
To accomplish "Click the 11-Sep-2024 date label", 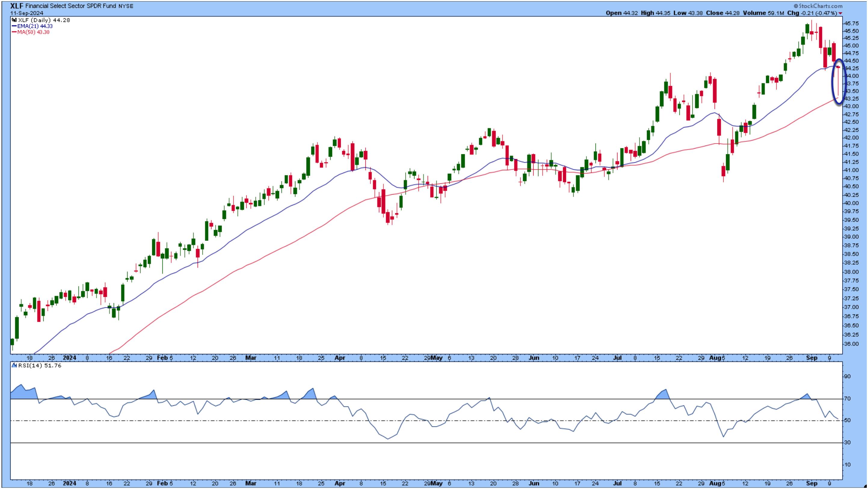I will pyautogui.click(x=27, y=13).
